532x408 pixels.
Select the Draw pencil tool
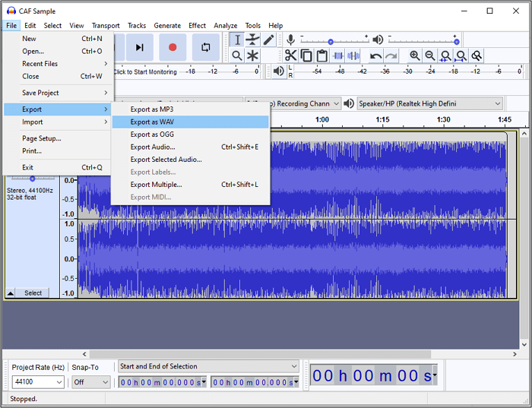(x=269, y=40)
